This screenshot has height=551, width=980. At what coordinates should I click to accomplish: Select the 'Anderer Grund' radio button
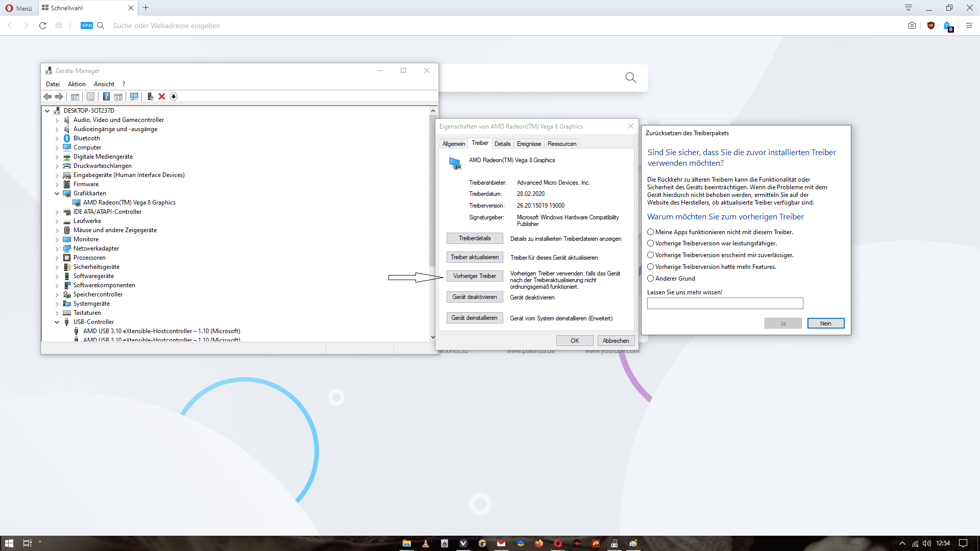coord(650,279)
